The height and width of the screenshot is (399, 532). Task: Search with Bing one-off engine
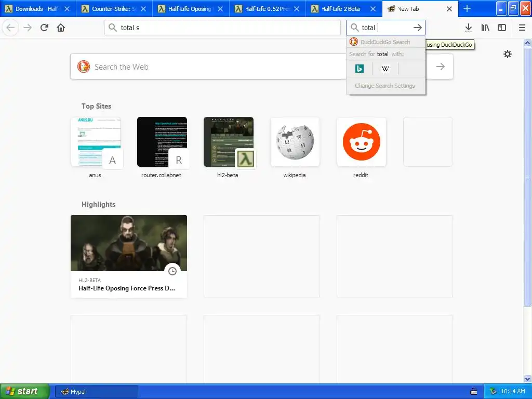[360, 69]
